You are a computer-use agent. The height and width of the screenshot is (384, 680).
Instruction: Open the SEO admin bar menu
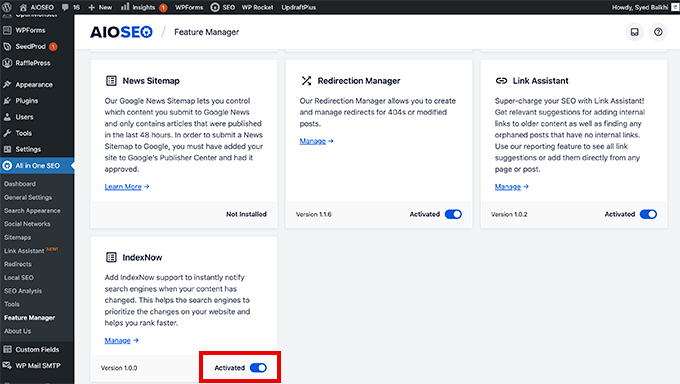point(222,7)
